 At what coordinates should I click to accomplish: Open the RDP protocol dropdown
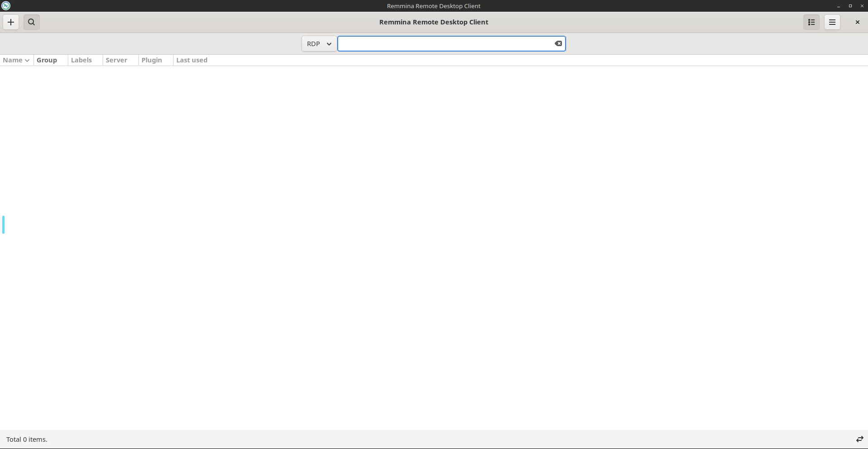click(319, 44)
